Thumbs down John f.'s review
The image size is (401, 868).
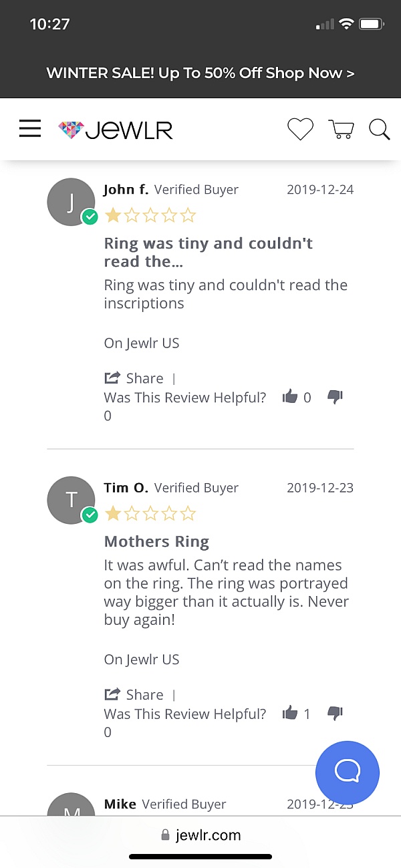click(x=335, y=398)
